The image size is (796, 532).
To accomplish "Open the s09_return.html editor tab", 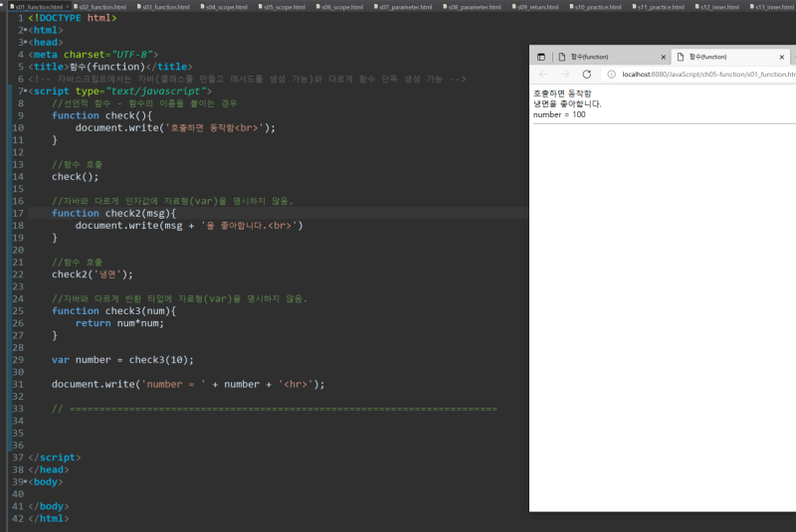I will 536,7.
